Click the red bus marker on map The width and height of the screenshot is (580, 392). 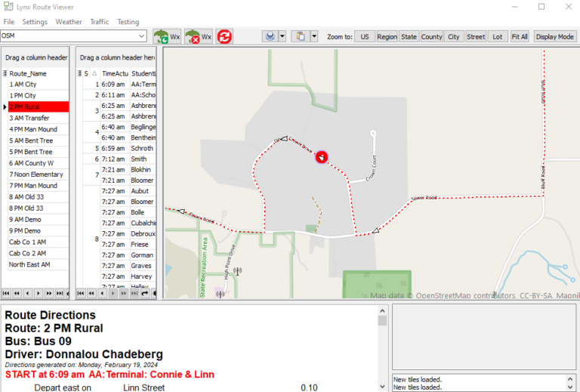tap(321, 156)
